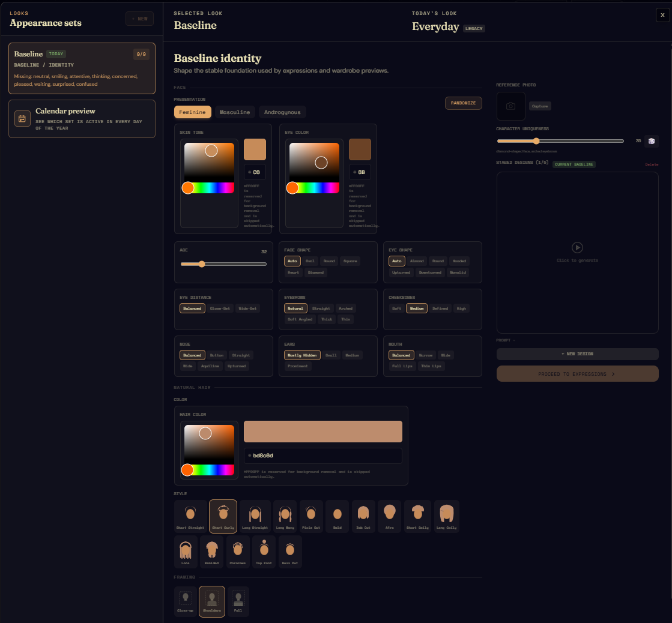This screenshot has width=672, height=623.
Task: Open the Calendar preview card
Action: (82, 119)
